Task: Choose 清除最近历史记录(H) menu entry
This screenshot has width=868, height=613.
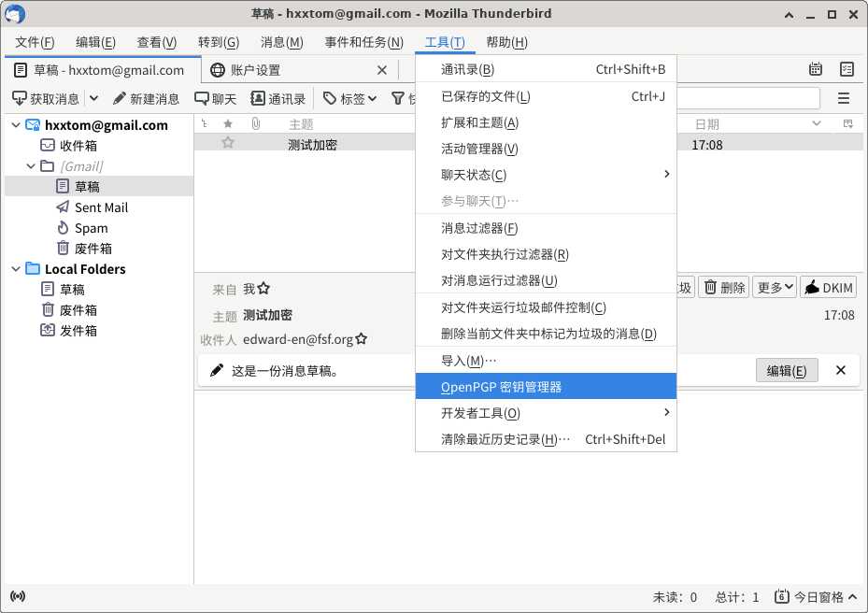Action: click(x=546, y=439)
